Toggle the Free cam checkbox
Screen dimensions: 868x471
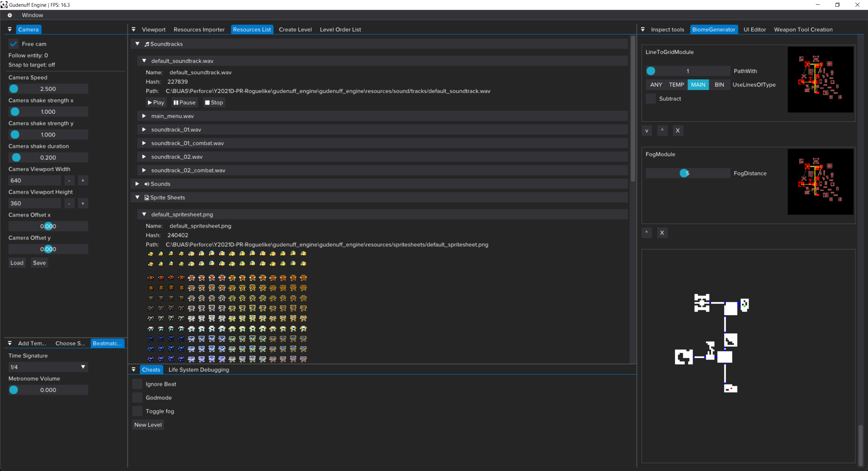pos(14,44)
